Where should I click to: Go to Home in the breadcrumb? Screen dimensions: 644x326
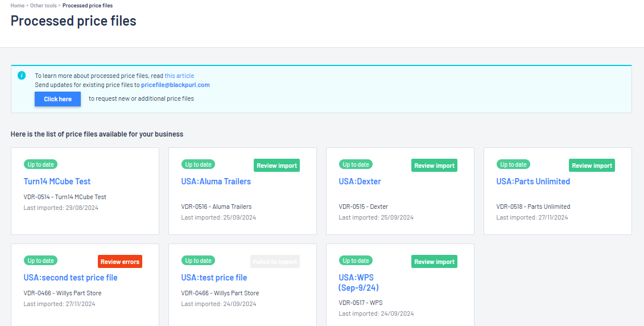point(17,6)
